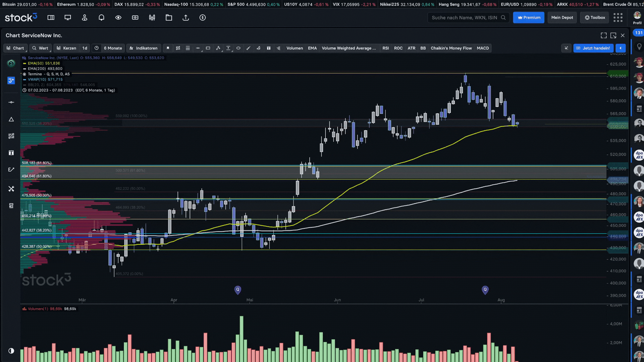Open Mein Depot

click(x=562, y=17)
